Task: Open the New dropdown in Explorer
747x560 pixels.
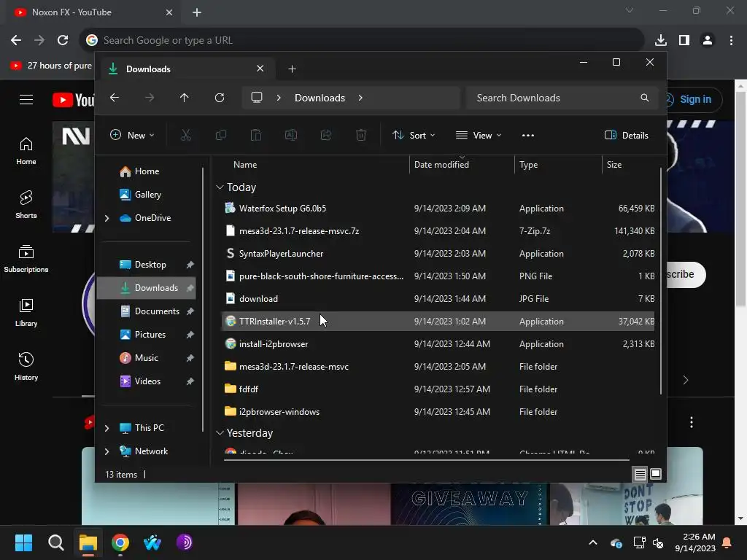Action: coord(132,135)
